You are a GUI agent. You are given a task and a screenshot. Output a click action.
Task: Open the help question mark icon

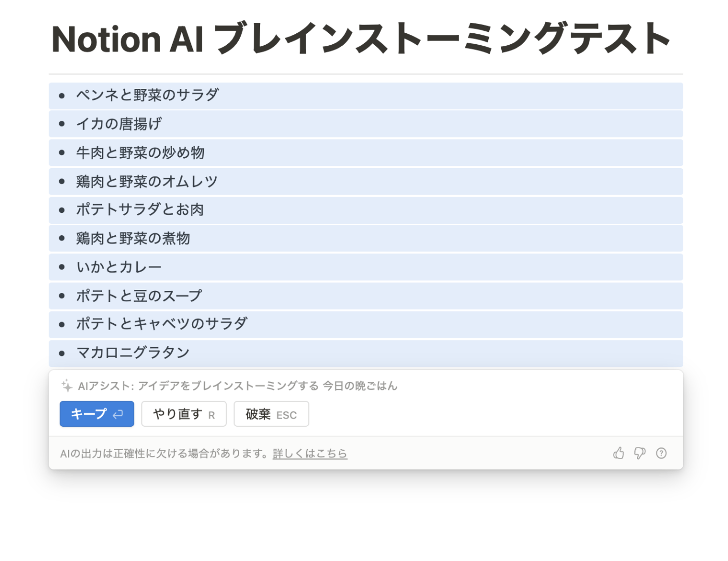coord(661,453)
